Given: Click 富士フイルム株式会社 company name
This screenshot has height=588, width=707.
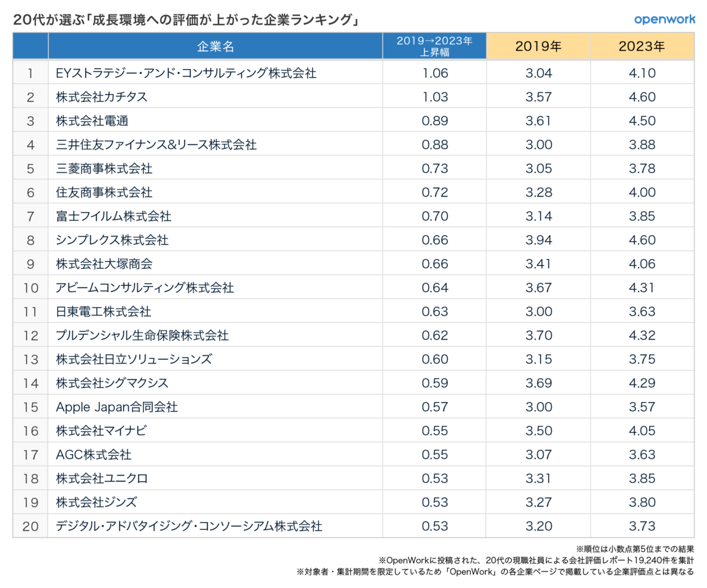Looking at the screenshot, I should [114, 216].
